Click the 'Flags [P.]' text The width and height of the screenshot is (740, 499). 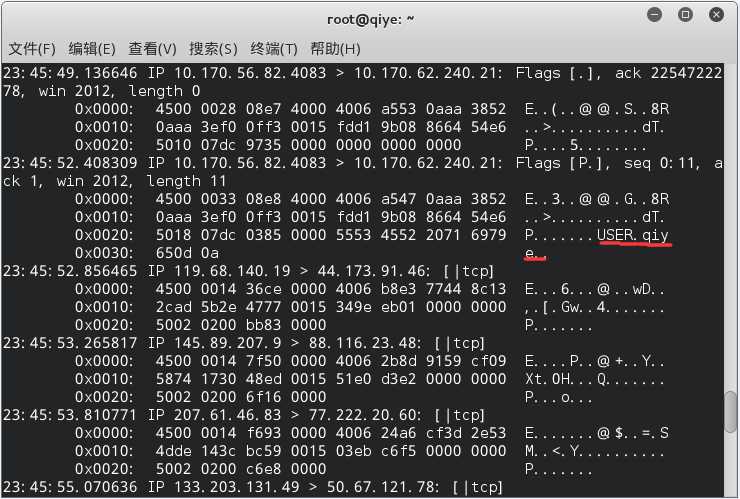click(562, 163)
